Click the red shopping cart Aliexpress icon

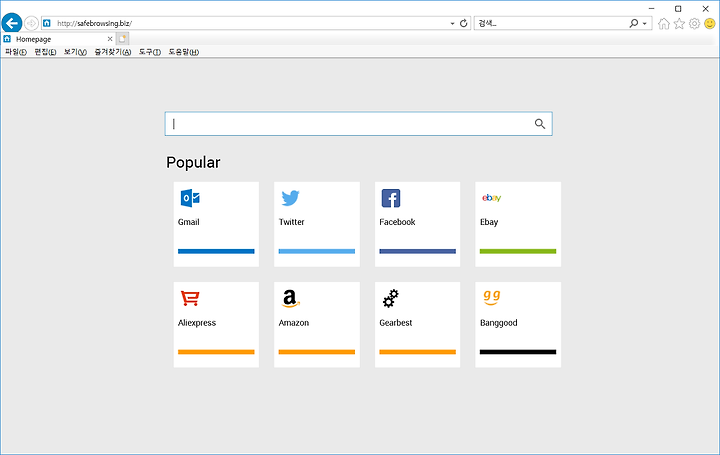click(190, 298)
